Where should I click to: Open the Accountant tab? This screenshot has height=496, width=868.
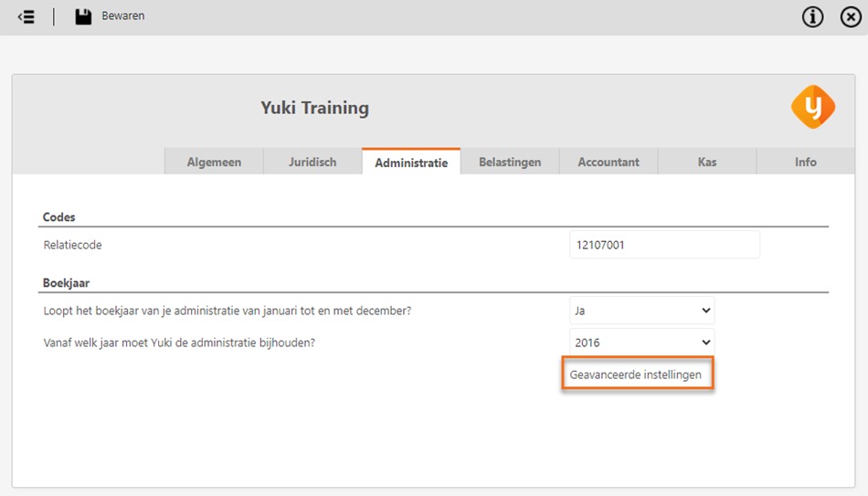[609, 162]
